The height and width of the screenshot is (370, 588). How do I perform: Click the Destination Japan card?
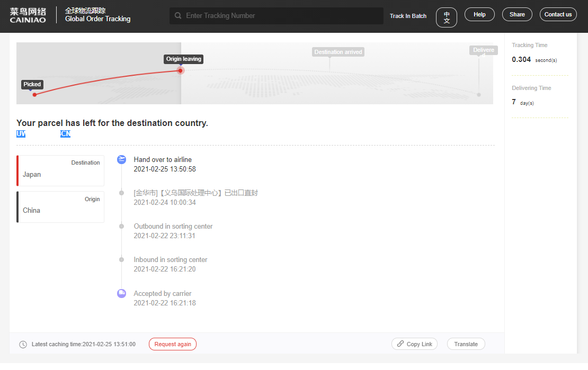[x=60, y=170]
